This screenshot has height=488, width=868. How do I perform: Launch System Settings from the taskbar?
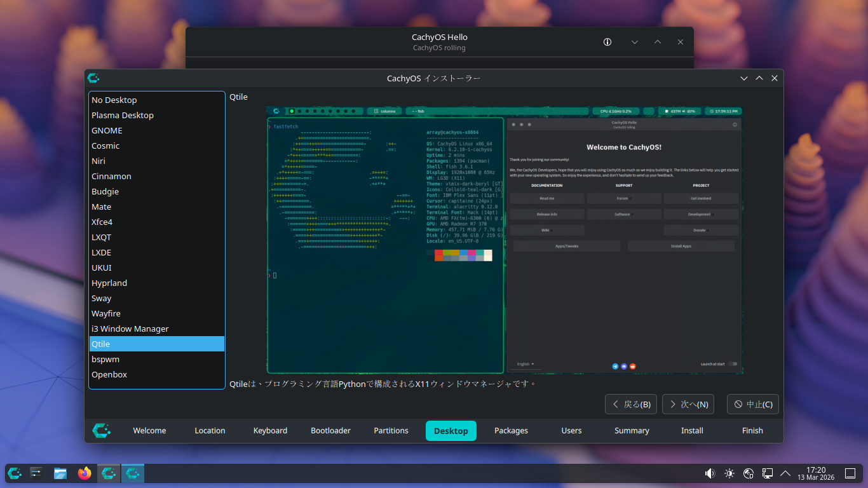36,473
